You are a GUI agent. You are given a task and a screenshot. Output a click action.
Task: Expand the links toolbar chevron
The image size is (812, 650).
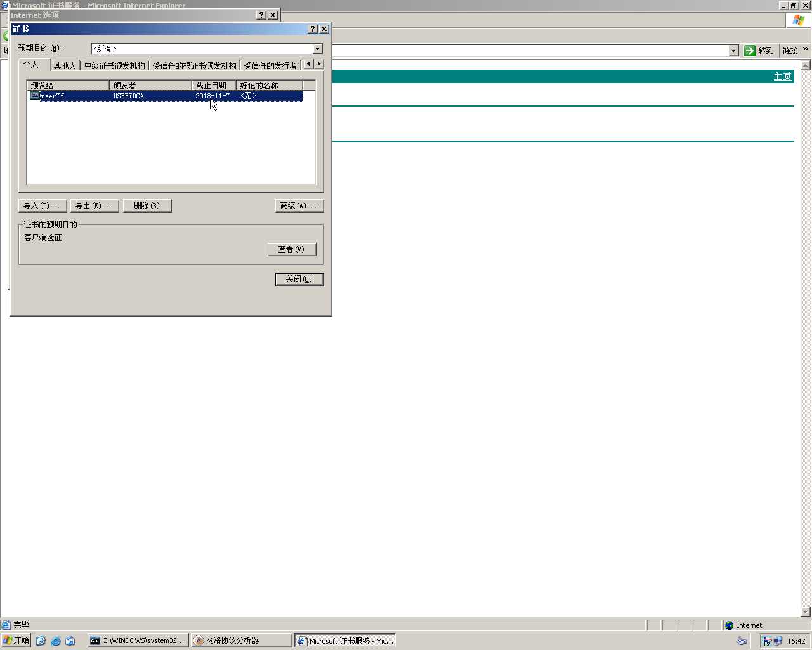pos(806,49)
